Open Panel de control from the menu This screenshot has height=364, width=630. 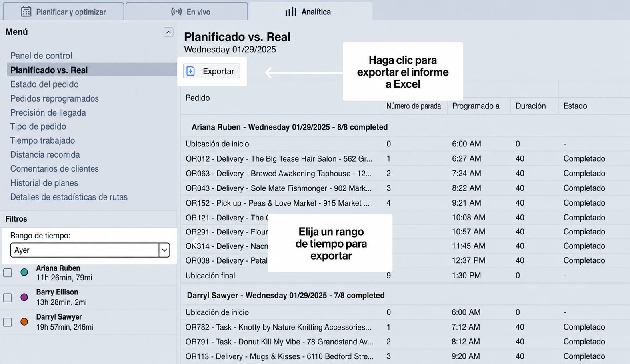point(41,56)
